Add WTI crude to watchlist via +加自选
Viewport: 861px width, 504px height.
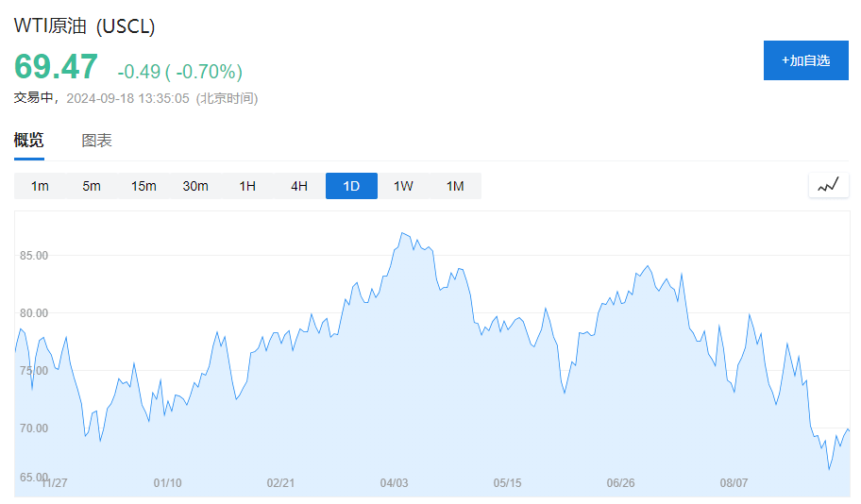(x=805, y=60)
